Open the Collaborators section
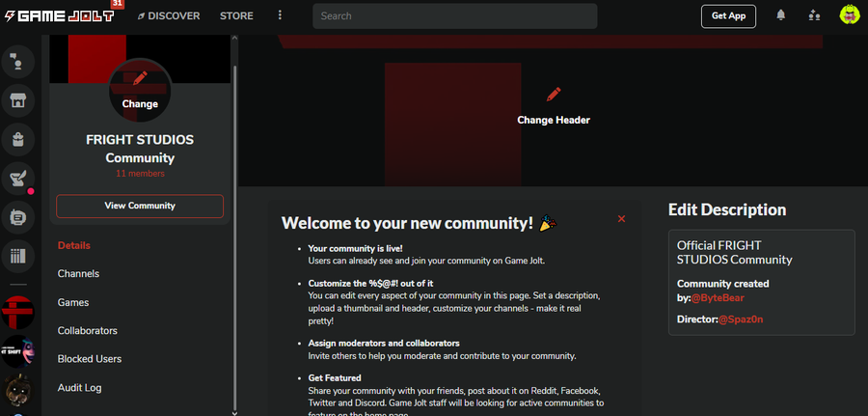This screenshot has width=868, height=416. click(x=88, y=331)
